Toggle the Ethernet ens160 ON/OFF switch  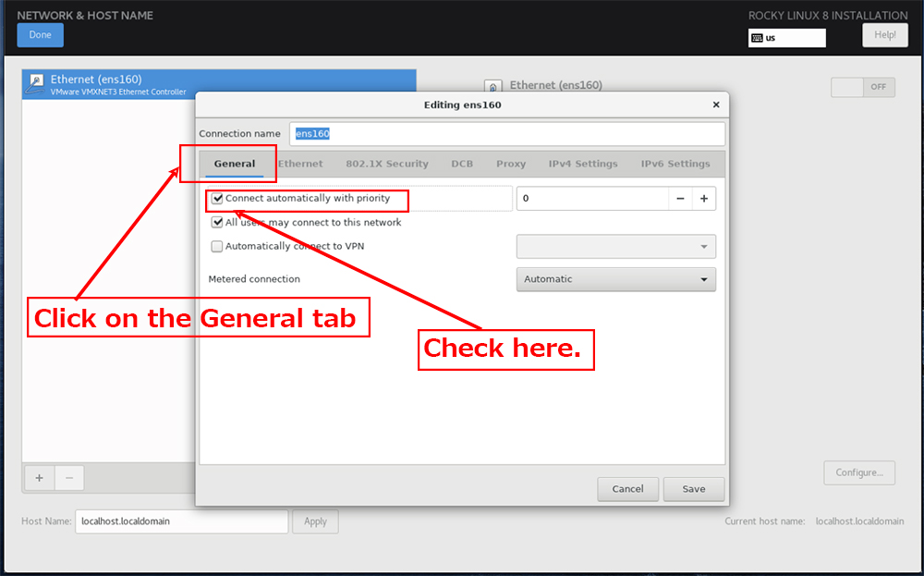tap(863, 87)
